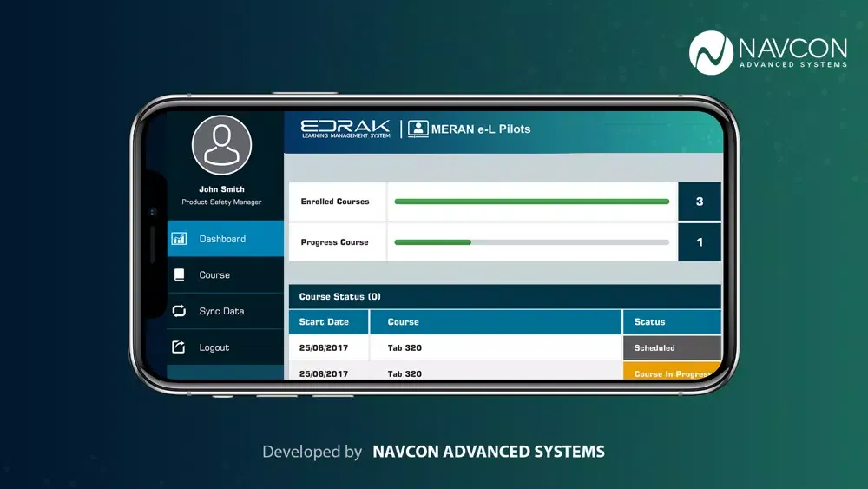Click the Enrolled Courses progress bar
Screen dimensions: 868x489
tap(531, 202)
